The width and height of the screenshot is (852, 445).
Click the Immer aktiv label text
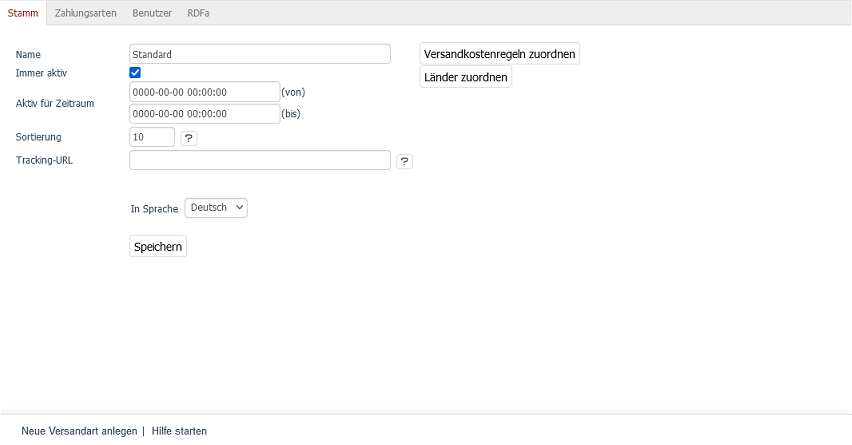coord(42,74)
